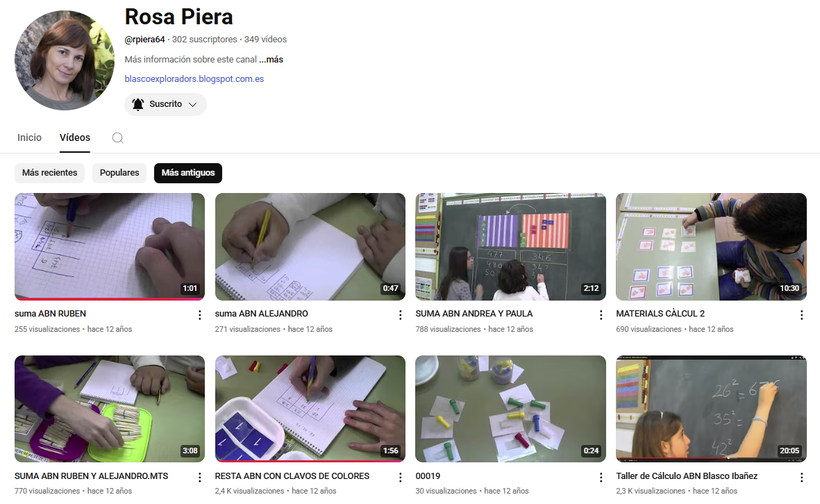Open options menu for suma ABN ALEJANDRO
The image size is (820, 504).
400,314
